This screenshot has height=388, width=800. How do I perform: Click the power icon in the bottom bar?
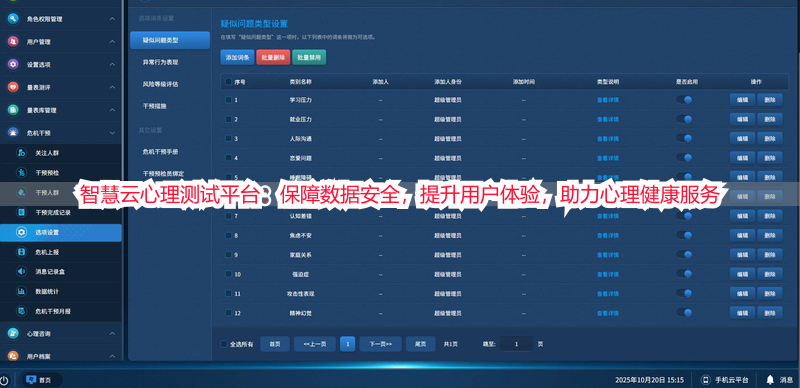point(4,380)
